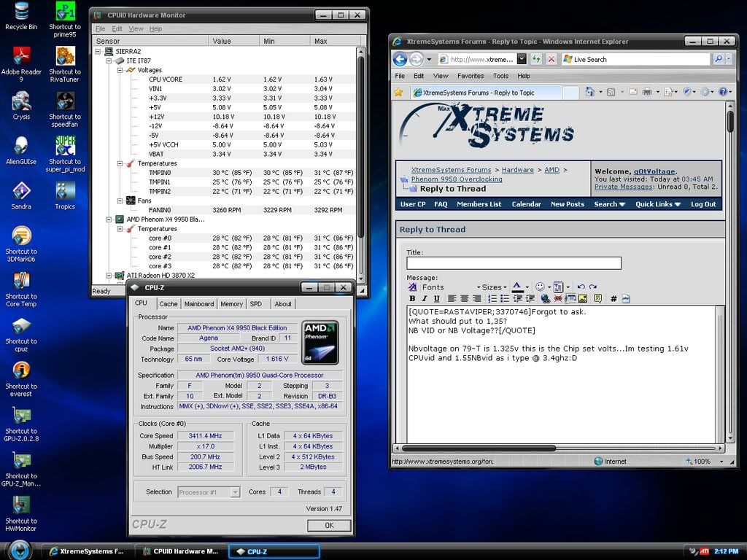Click into the reply Title input field

514,263
